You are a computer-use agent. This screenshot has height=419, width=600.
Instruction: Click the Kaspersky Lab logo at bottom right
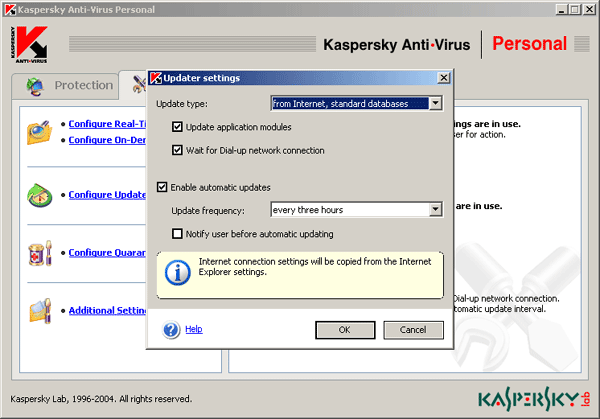point(534,399)
